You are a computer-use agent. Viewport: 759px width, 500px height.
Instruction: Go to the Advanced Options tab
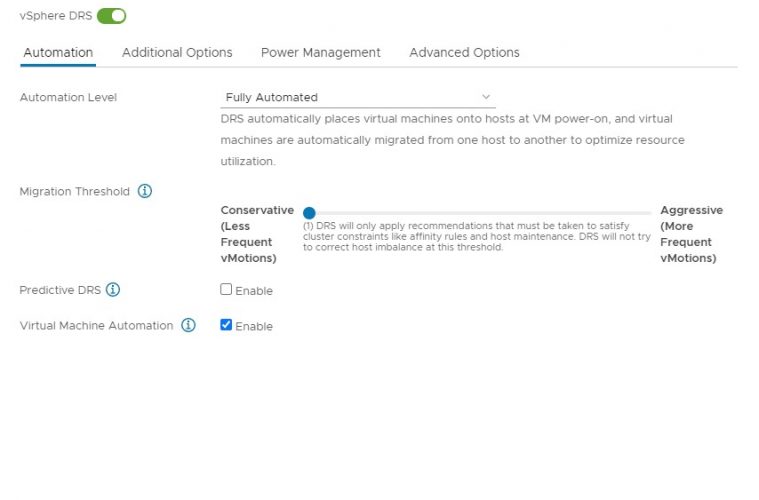pos(464,52)
